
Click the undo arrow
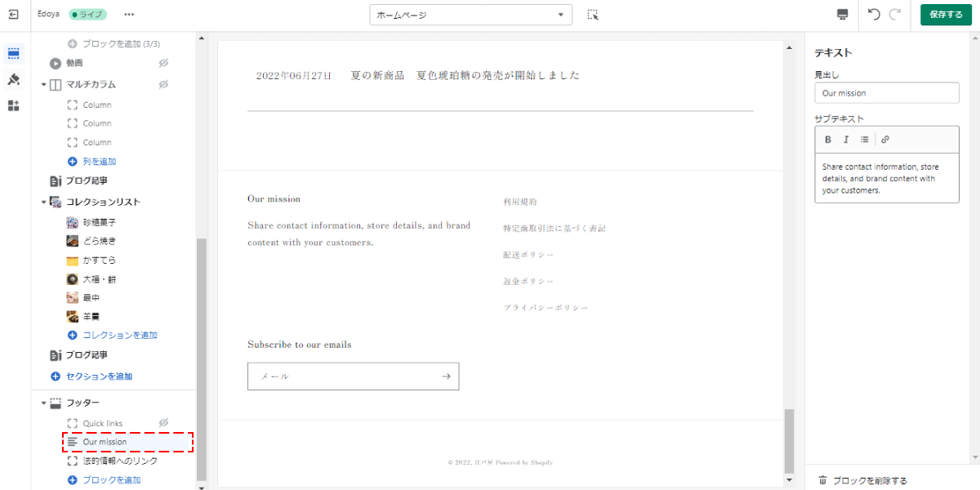874,15
